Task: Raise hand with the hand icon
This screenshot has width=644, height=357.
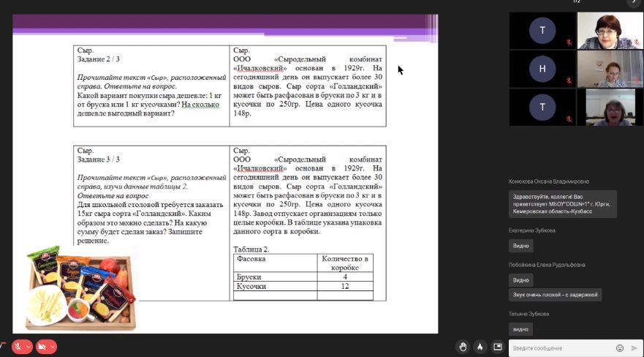Action: click(462, 347)
